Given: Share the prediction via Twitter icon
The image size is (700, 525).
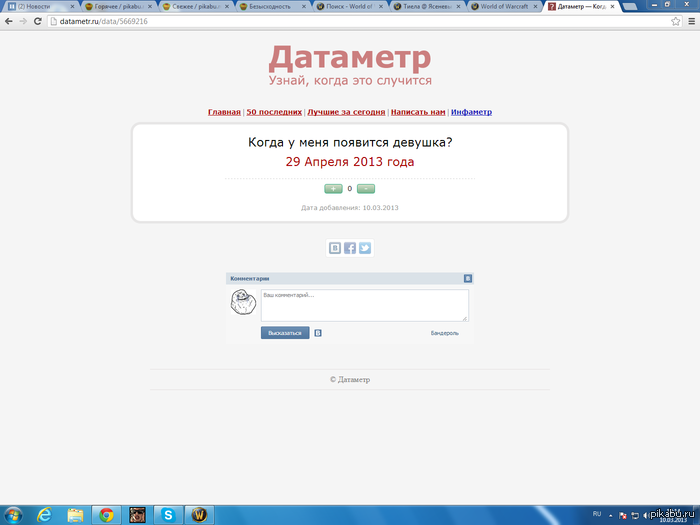Looking at the screenshot, I should pos(365,248).
